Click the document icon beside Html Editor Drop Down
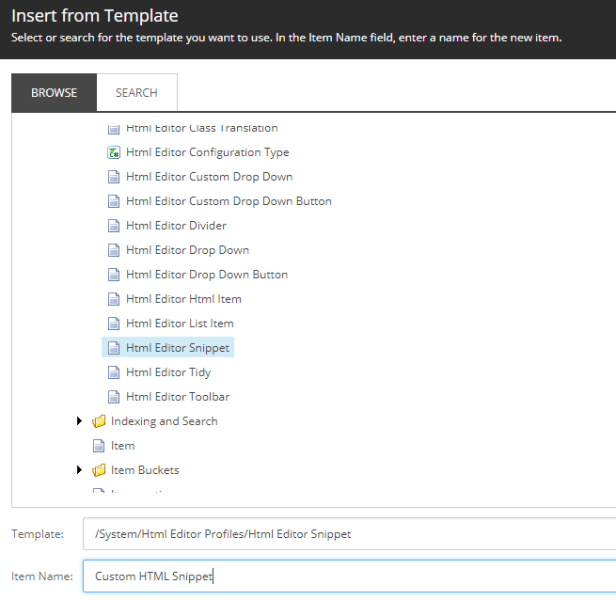 tap(114, 250)
